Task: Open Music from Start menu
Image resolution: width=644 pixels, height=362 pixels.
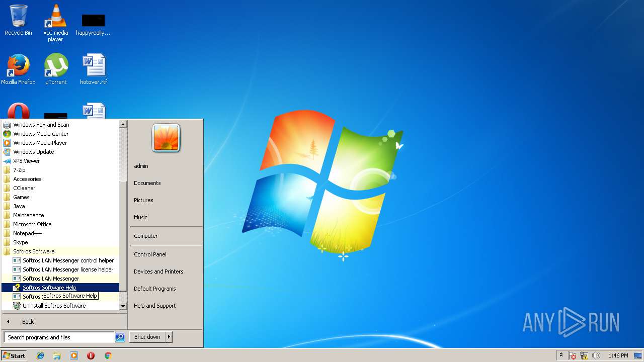Action: click(x=140, y=217)
